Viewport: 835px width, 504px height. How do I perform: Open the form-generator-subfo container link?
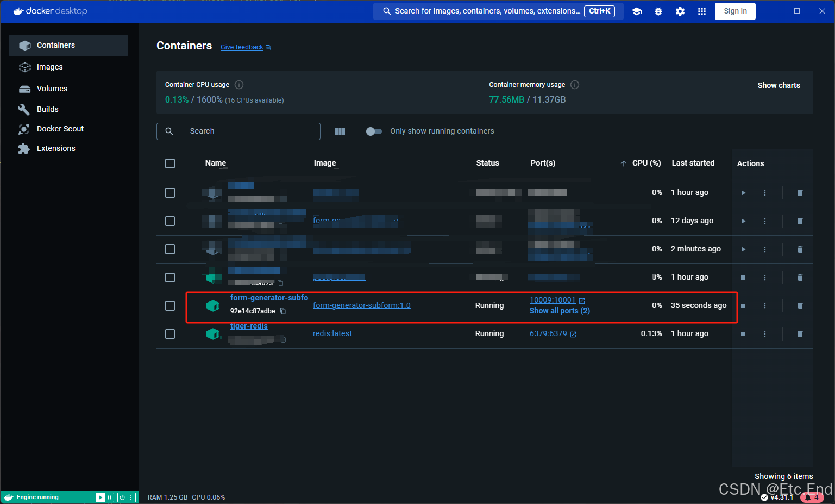click(x=269, y=298)
